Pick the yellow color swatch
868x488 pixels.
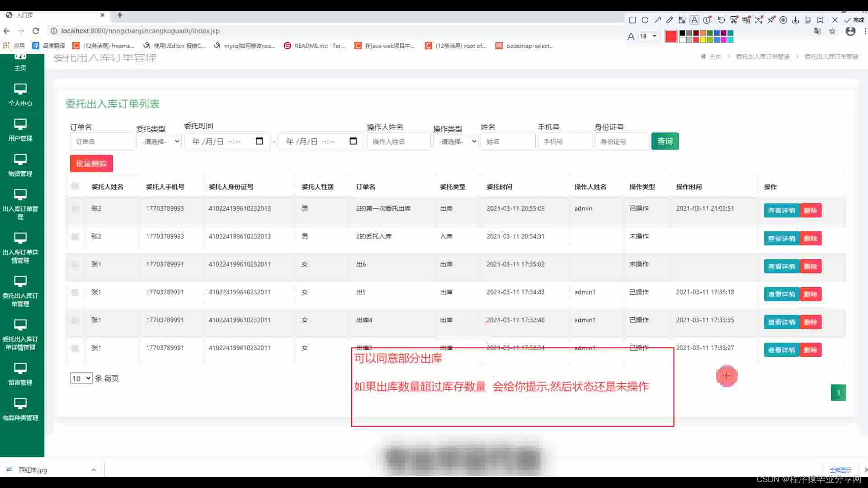pos(703,40)
